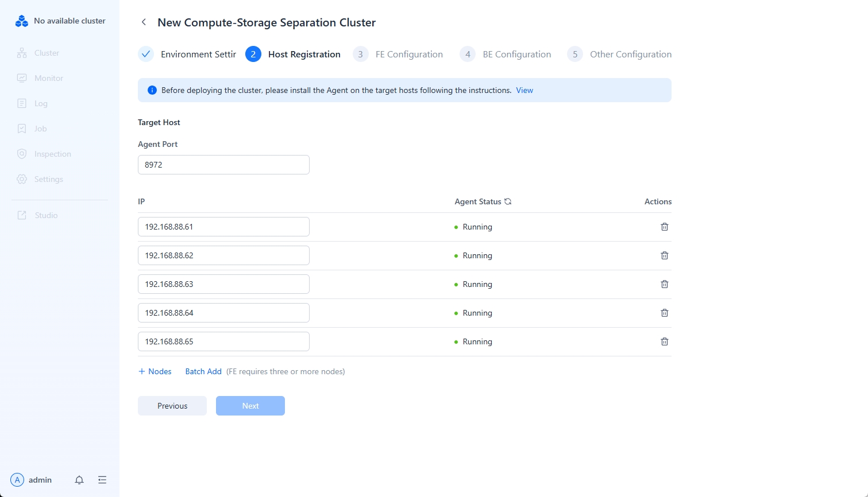Image resolution: width=868 pixels, height=497 pixels.
Task: Delete the 192.168.88.61 host row
Action: 664,227
